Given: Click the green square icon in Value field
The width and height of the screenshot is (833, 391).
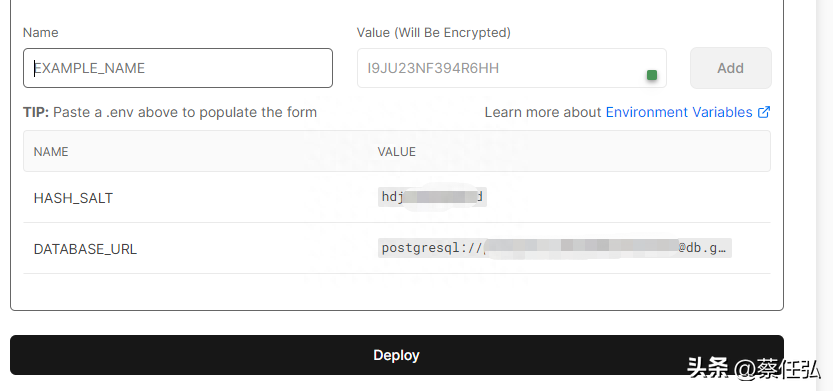Looking at the screenshot, I should click(x=652, y=75).
